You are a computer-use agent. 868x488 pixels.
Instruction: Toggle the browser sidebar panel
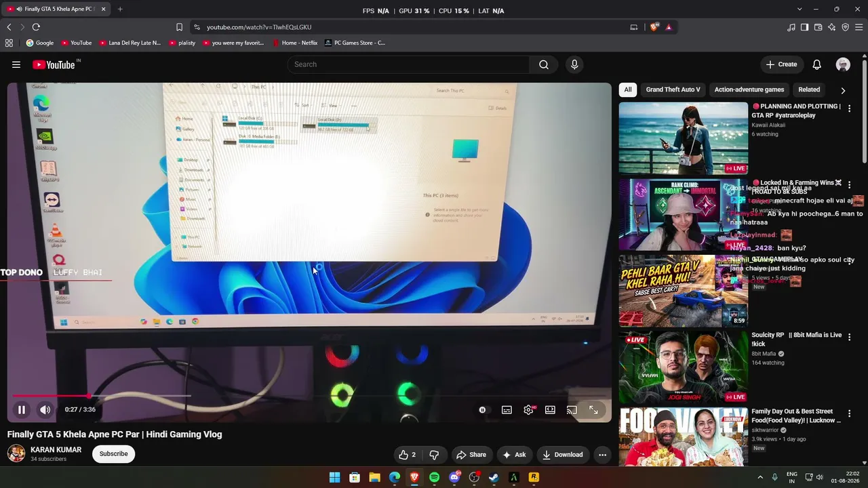[804, 27]
